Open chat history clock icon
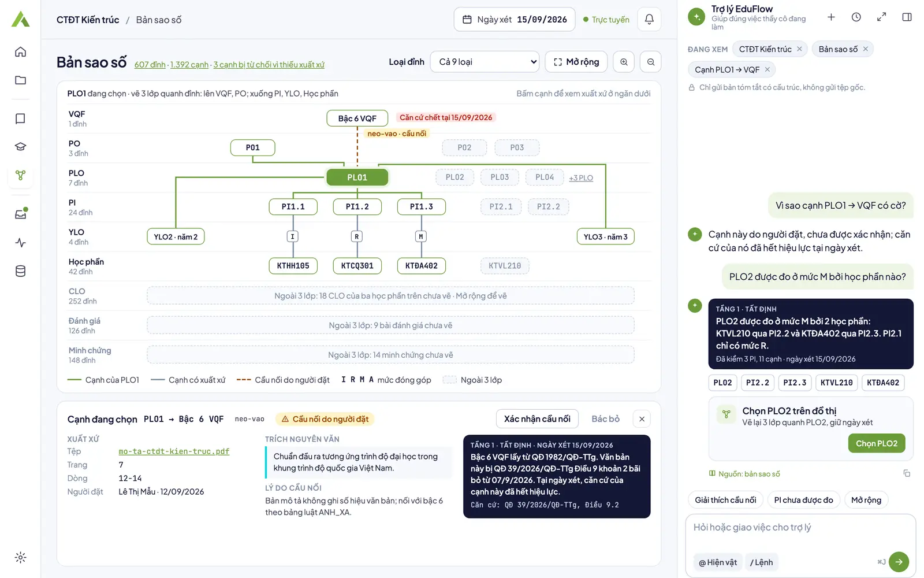Viewport: 924px width, 578px height. (856, 17)
